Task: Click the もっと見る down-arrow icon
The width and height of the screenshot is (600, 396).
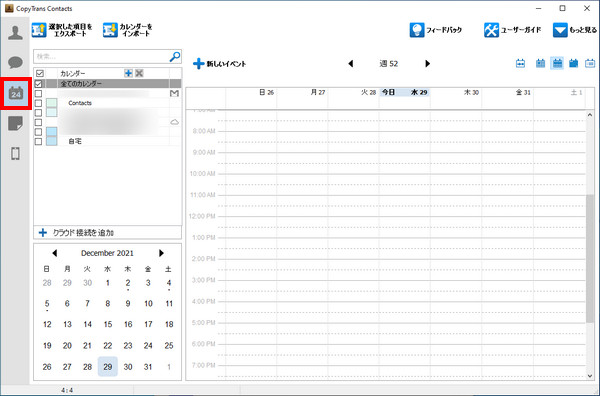Action: [x=560, y=30]
